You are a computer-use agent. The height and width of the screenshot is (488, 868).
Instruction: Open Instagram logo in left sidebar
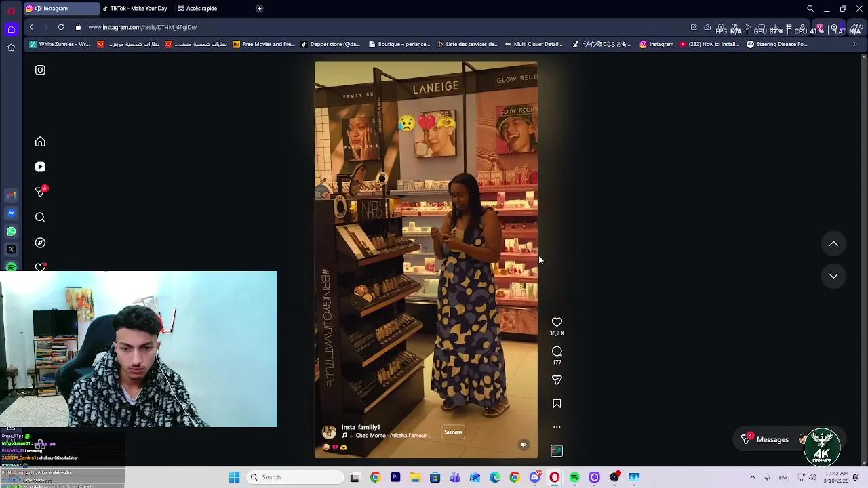coord(40,70)
